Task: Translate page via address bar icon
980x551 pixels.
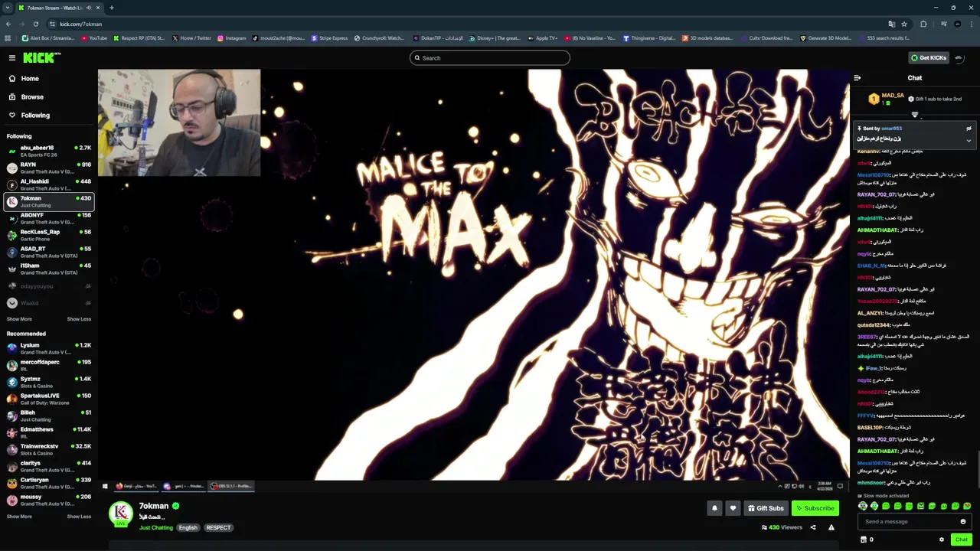Action: point(891,24)
